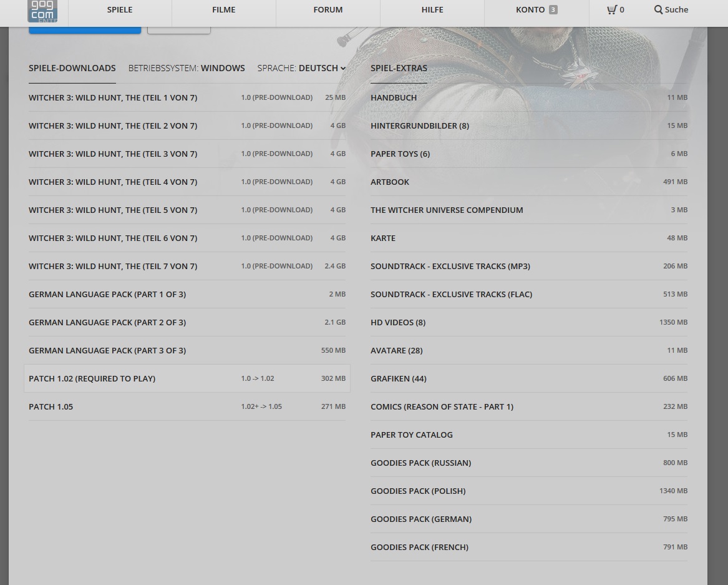Download the HANDBUCH extra
The height and width of the screenshot is (585, 728).
pyautogui.click(x=529, y=97)
